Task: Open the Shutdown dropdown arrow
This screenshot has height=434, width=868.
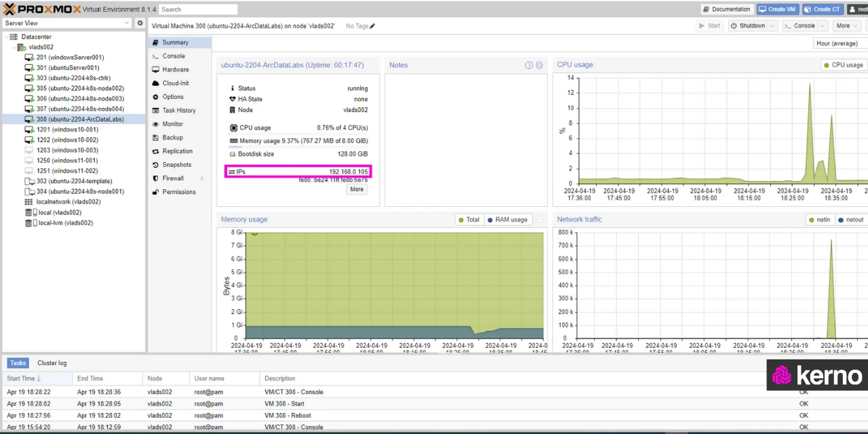Action: tap(773, 26)
